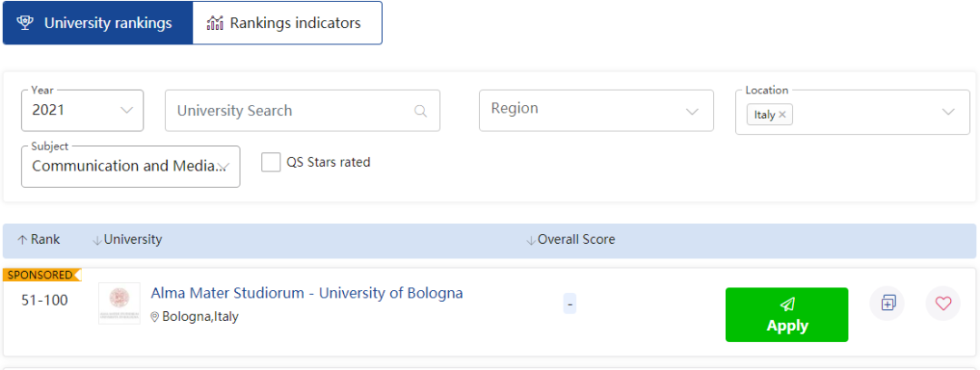This screenshot has width=980, height=370.
Task: Sort by Rank arrow
Action: pyautogui.click(x=23, y=240)
